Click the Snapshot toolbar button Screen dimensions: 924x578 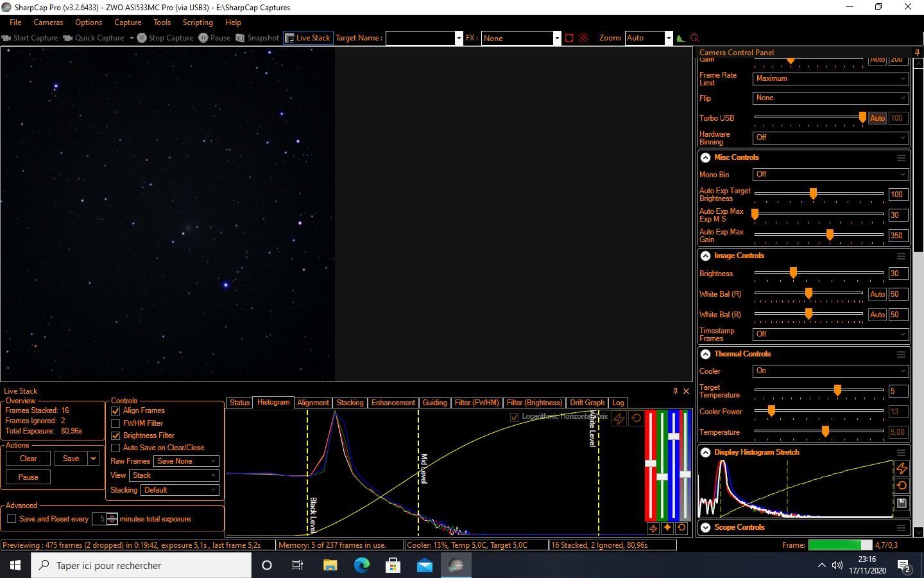point(257,38)
